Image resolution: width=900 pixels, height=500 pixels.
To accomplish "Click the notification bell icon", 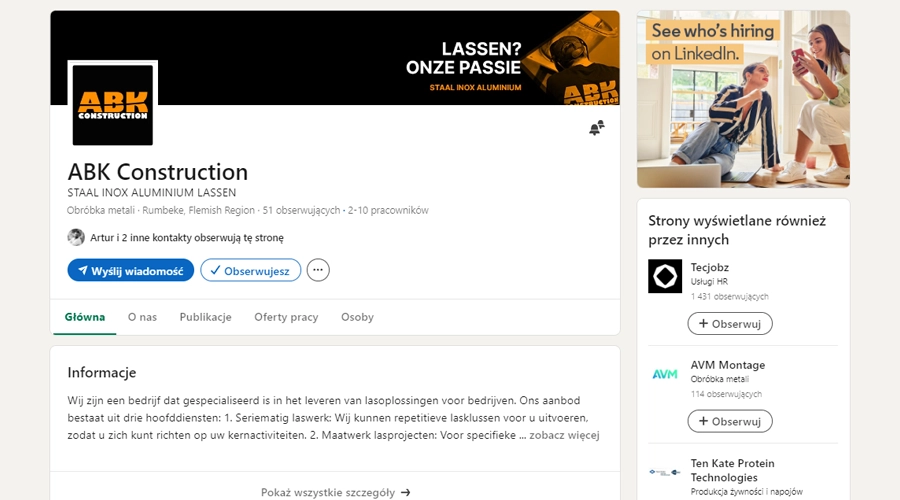I will 596,128.
